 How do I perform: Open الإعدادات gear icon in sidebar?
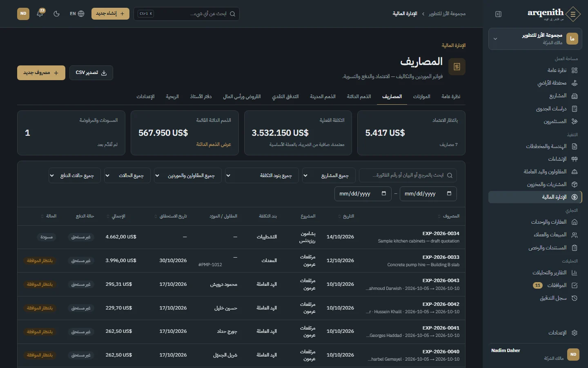click(575, 333)
